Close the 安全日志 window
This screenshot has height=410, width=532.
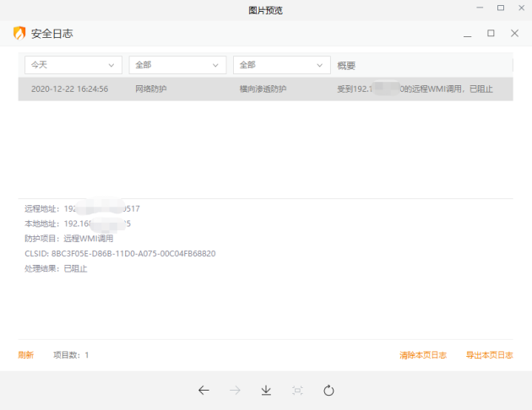(x=514, y=33)
